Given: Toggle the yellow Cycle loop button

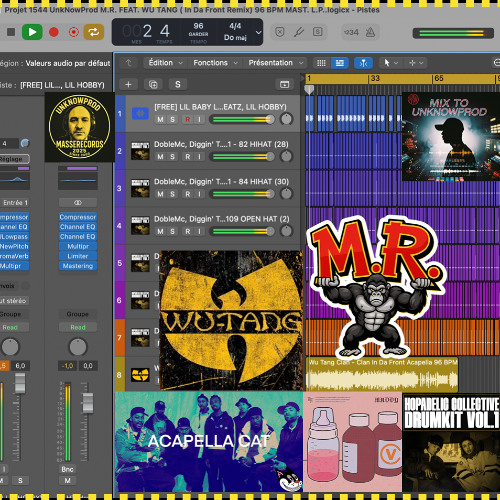Looking at the screenshot, I should (94, 32).
